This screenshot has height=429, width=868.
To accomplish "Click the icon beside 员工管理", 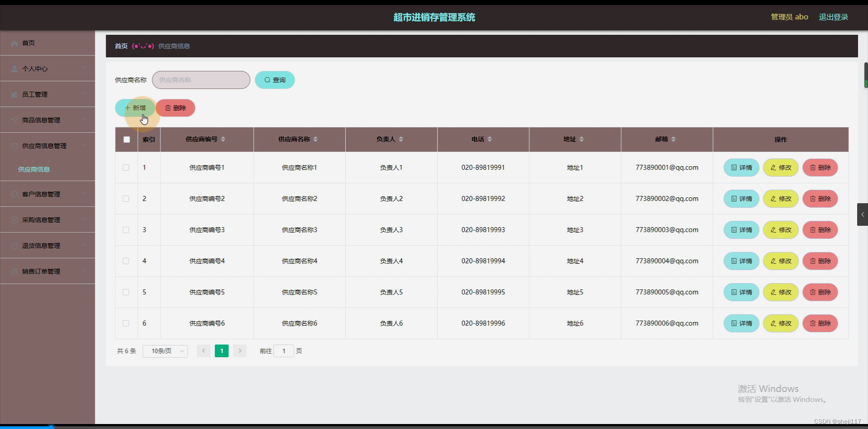I will point(14,95).
